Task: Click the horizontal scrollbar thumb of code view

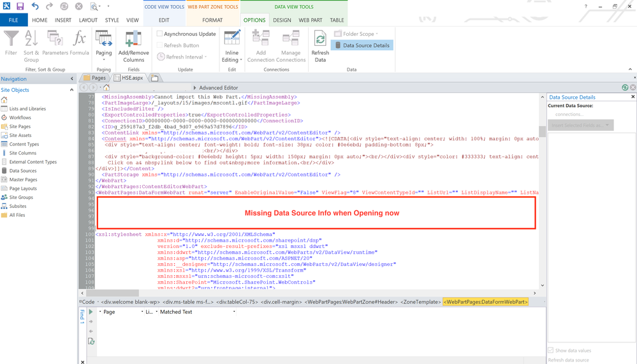Action: pos(112,293)
